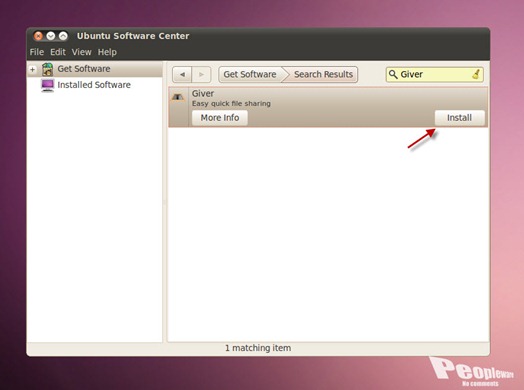Click the 'Easy quick file sharing' description

pos(231,104)
